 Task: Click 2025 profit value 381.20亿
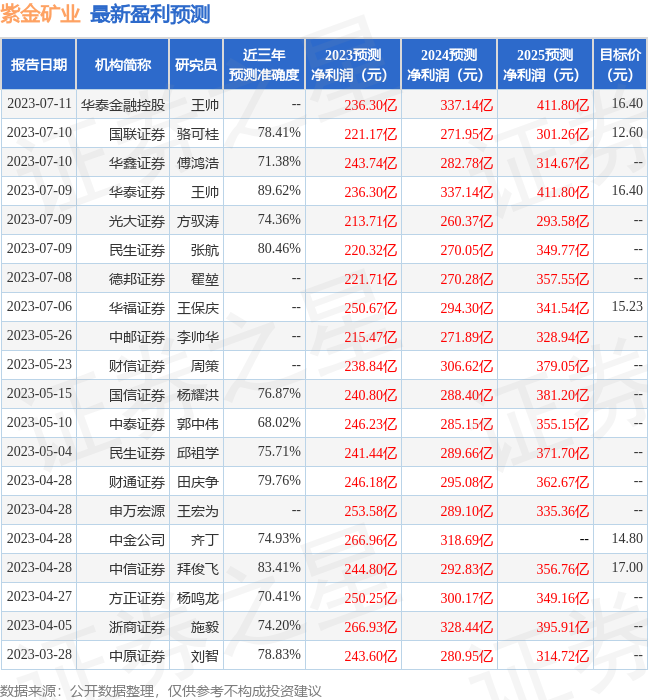tap(562, 396)
